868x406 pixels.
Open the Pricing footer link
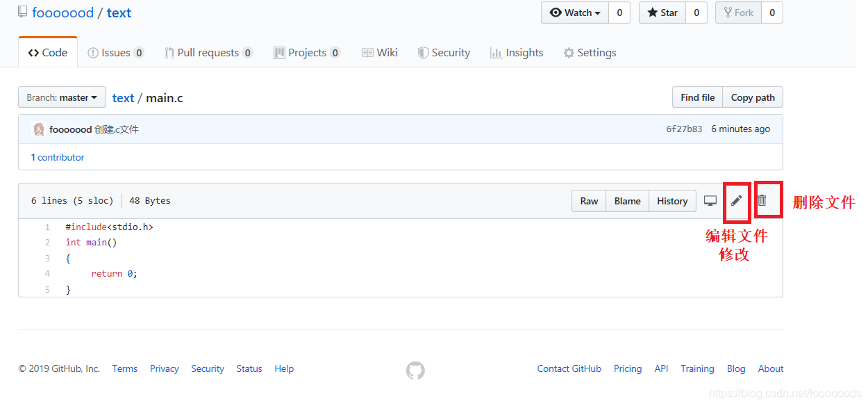point(628,369)
